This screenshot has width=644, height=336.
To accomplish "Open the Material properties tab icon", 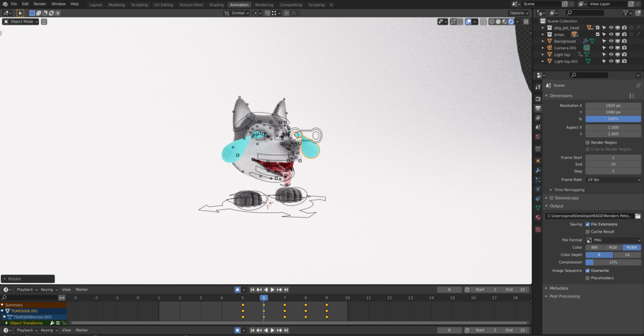I will point(538,218).
